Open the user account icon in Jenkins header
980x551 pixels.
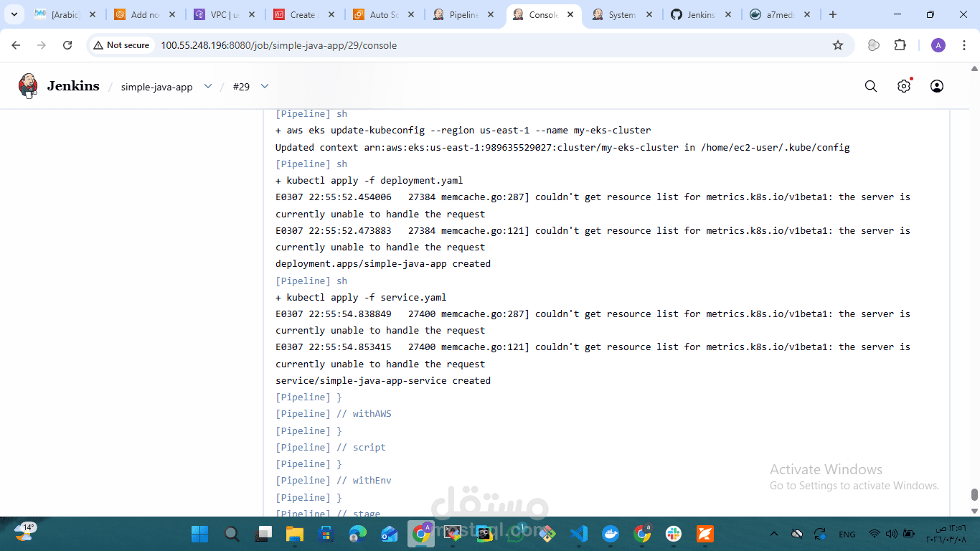pyautogui.click(x=937, y=86)
